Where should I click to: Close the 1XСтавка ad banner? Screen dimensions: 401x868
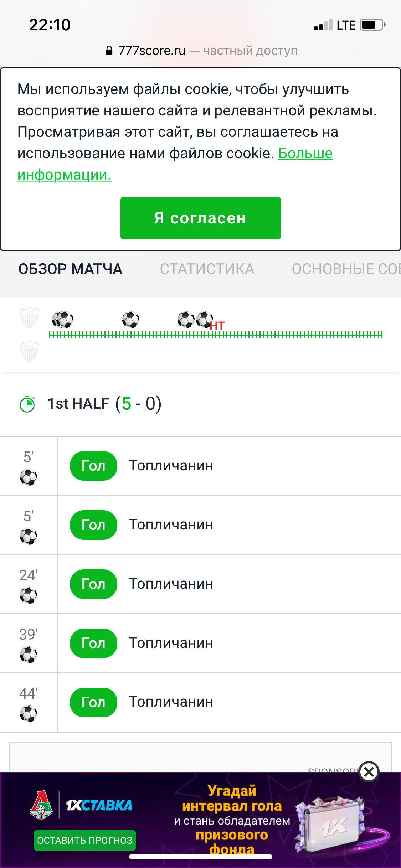point(369,772)
